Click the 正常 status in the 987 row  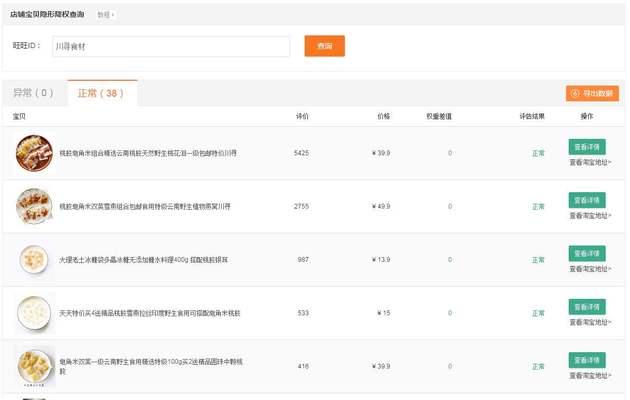538,260
